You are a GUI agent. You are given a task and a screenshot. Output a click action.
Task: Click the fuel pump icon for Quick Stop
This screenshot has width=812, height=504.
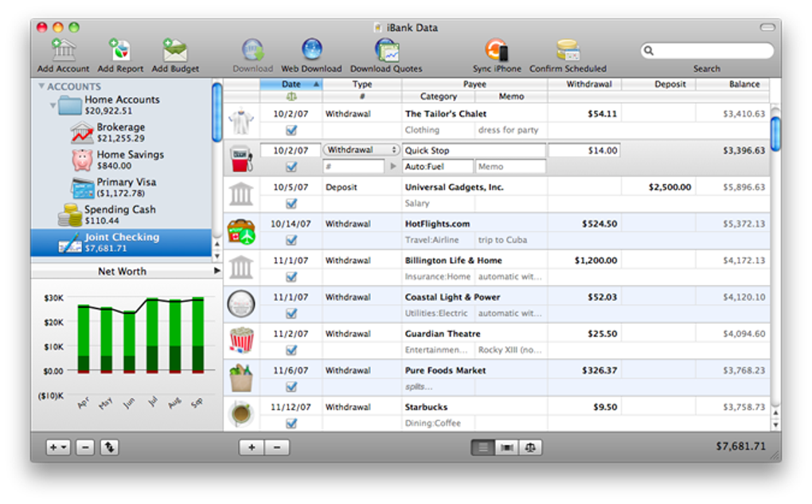click(240, 158)
